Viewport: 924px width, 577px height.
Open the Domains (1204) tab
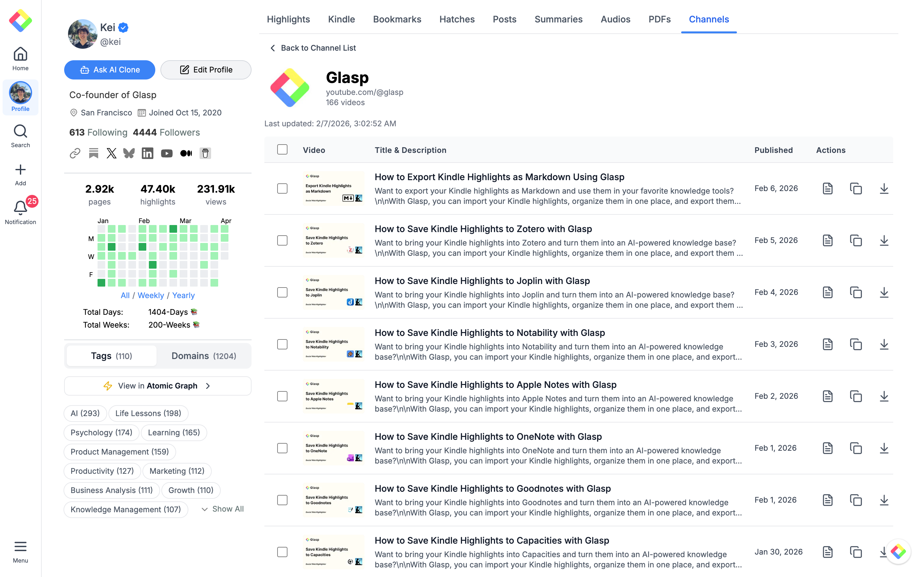pos(203,356)
